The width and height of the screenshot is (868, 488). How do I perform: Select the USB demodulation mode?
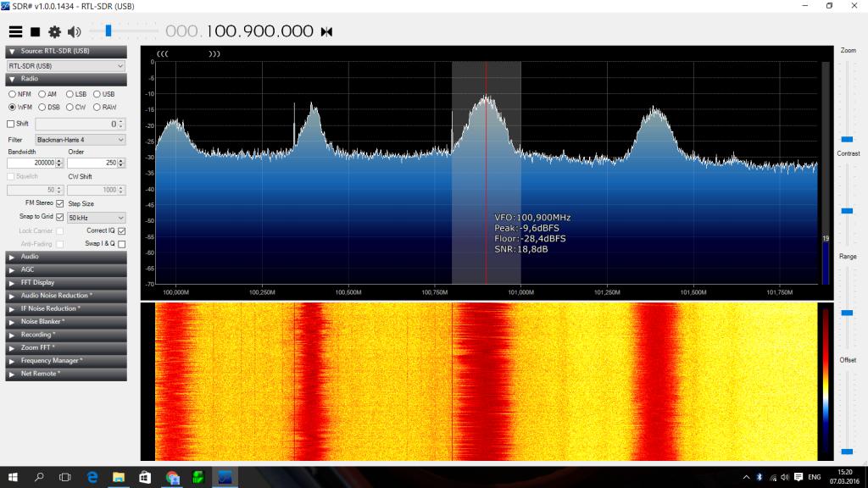point(97,94)
